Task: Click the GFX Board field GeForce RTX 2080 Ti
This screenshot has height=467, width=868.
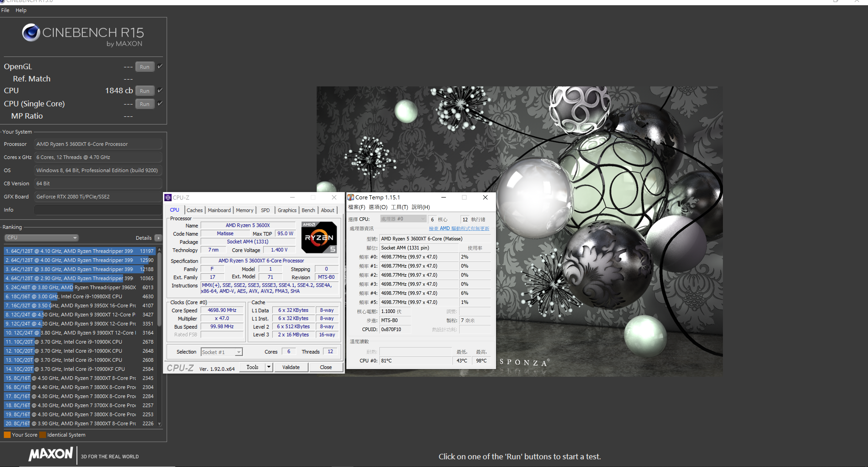Action: 98,197
